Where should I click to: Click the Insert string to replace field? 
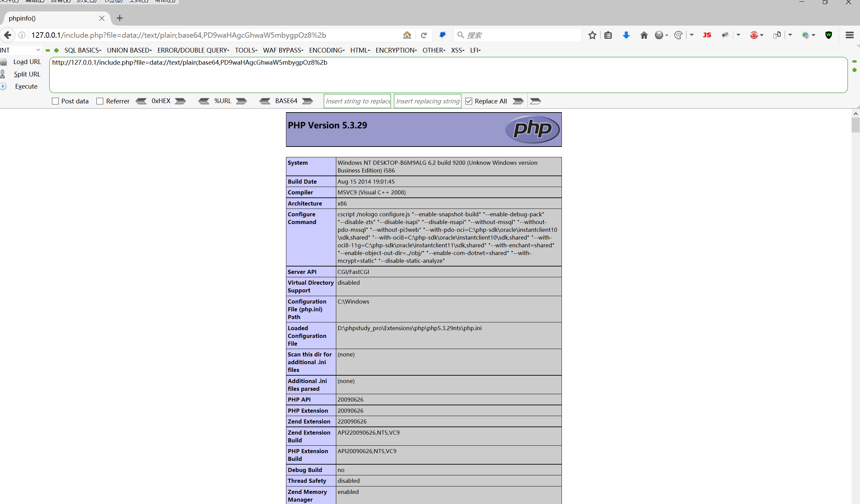tap(357, 101)
